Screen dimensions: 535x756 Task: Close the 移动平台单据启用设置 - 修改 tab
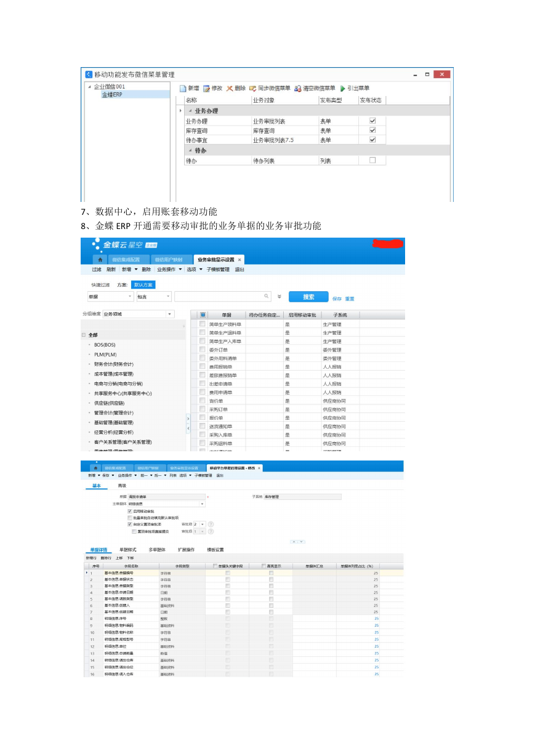click(259, 468)
